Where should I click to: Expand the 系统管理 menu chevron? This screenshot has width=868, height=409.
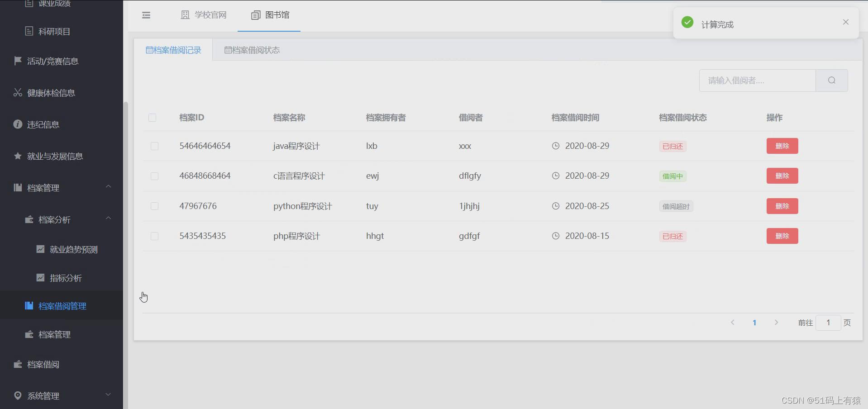coord(108,395)
